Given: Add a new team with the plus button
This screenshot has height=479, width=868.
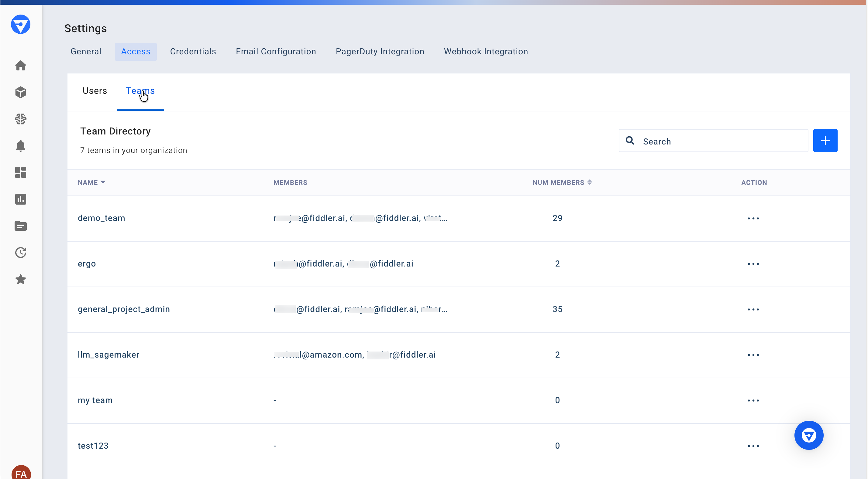Looking at the screenshot, I should pyautogui.click(x=825, y=140).
